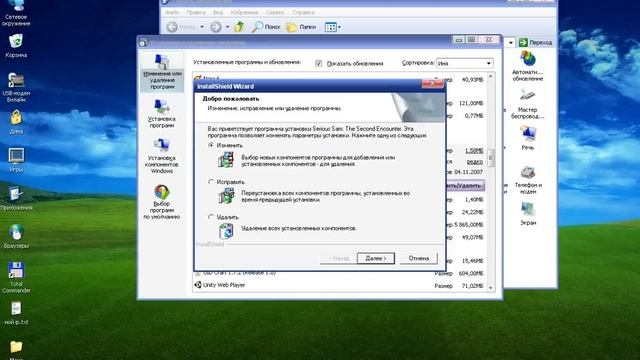Open the Приложения desktop icon

16,199
